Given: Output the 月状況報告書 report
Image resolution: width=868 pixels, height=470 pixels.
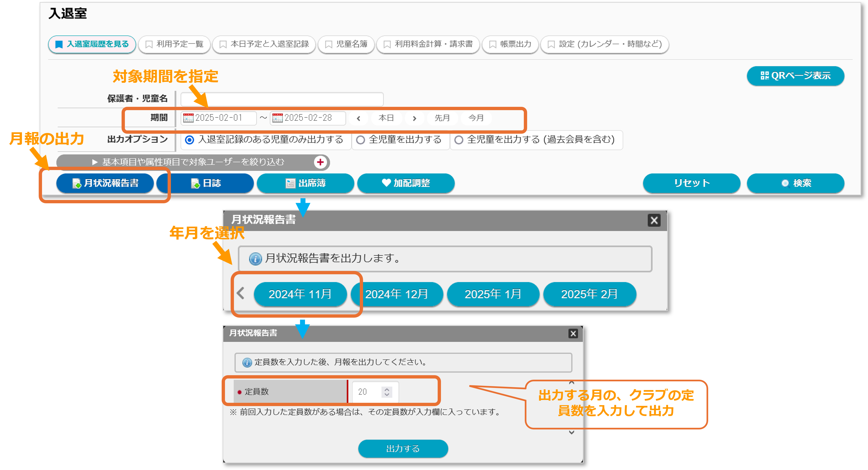Looking at the screenshot, I should 105,183.
